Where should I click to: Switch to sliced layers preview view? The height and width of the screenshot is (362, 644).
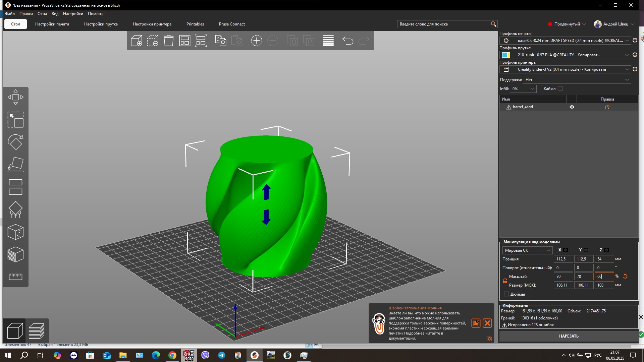[37, 331]
